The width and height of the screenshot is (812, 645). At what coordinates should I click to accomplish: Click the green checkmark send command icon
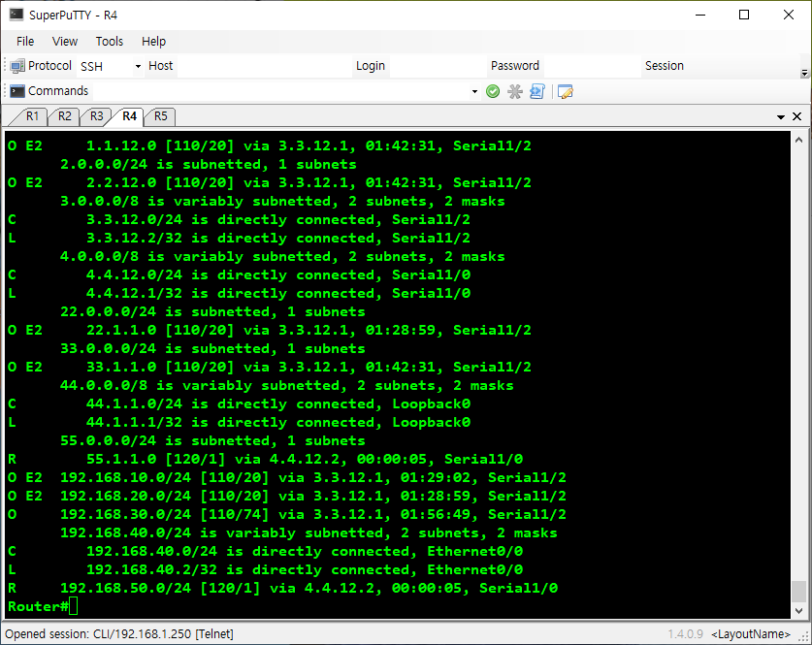pos(493,91)
